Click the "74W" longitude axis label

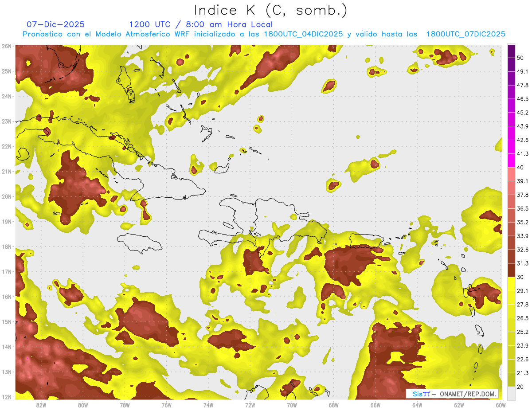208,405
